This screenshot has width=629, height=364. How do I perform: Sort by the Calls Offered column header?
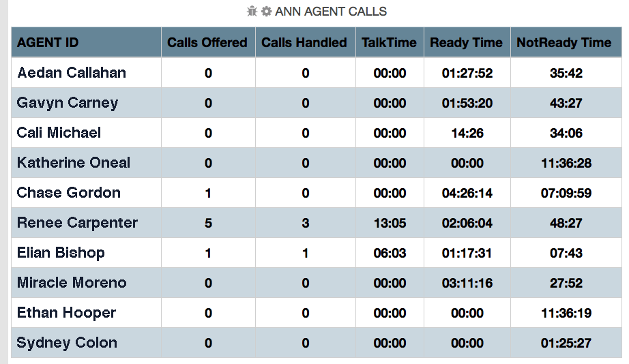(x=207, y=42)
